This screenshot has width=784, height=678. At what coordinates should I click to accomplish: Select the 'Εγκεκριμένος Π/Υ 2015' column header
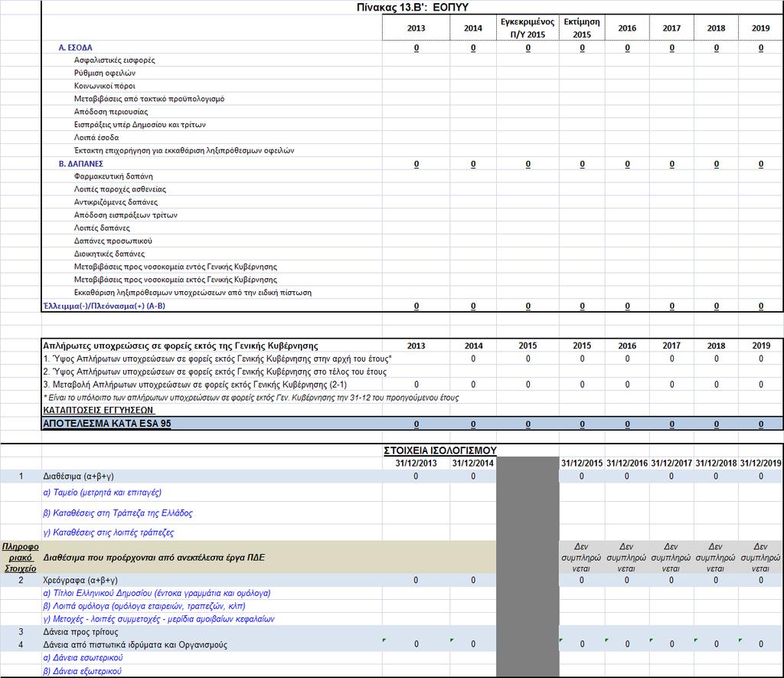(x=528, y=28)
